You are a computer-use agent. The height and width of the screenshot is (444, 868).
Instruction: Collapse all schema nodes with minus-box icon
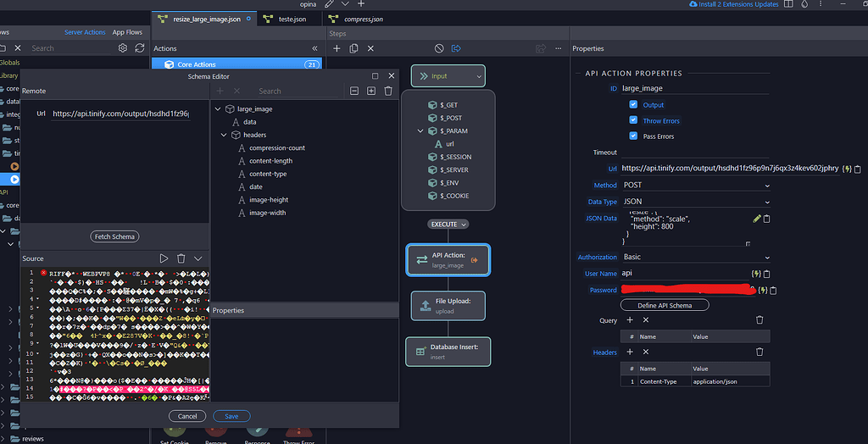click(x=354, y=91)
